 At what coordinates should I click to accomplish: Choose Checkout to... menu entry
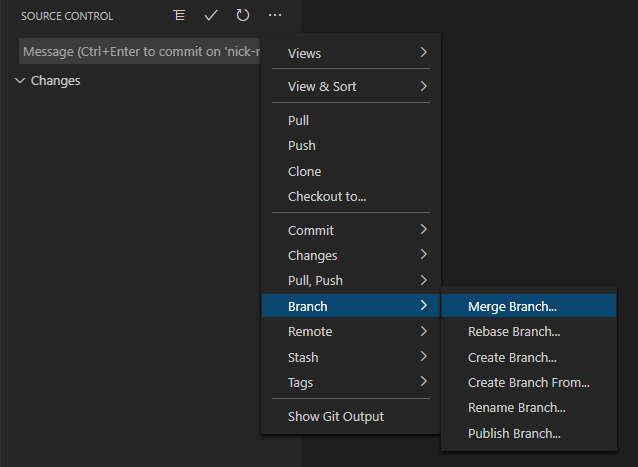(351, 196)
